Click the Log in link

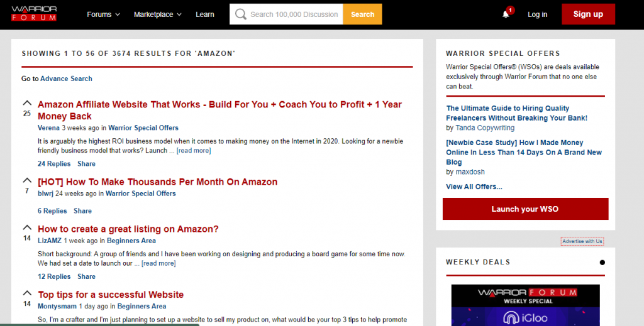click(537, 14)
